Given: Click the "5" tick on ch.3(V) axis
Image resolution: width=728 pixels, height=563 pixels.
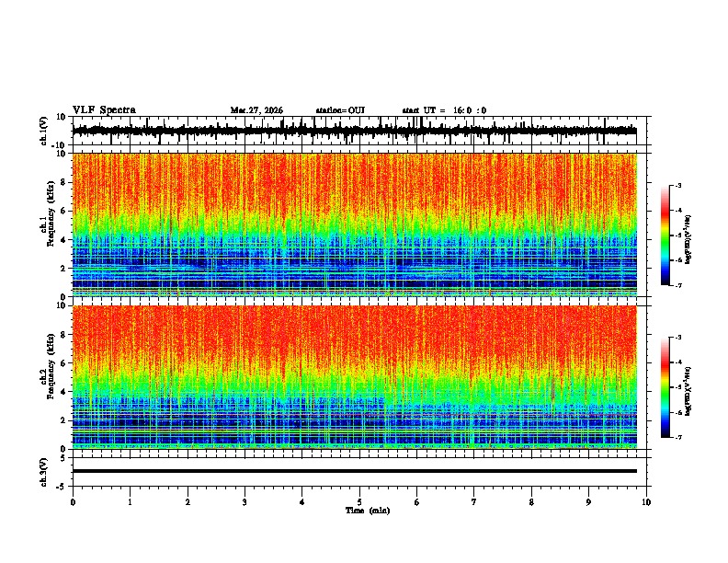Looking at the screenshot, I should [64, 457].
